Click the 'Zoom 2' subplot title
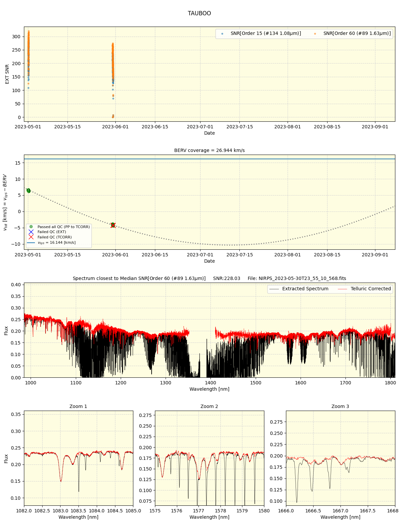The image size is (399, 532). pos(209,406)
